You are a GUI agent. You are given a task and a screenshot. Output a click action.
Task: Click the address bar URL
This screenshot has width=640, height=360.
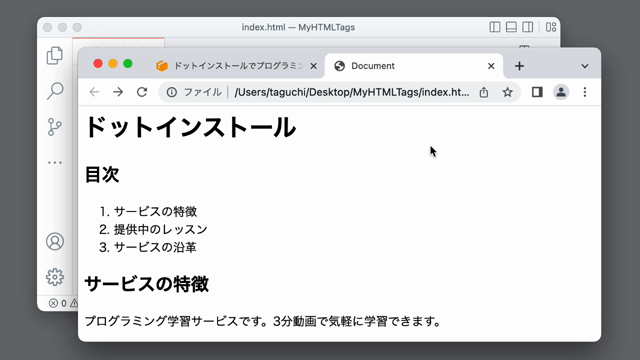click(x=351, y=92)
